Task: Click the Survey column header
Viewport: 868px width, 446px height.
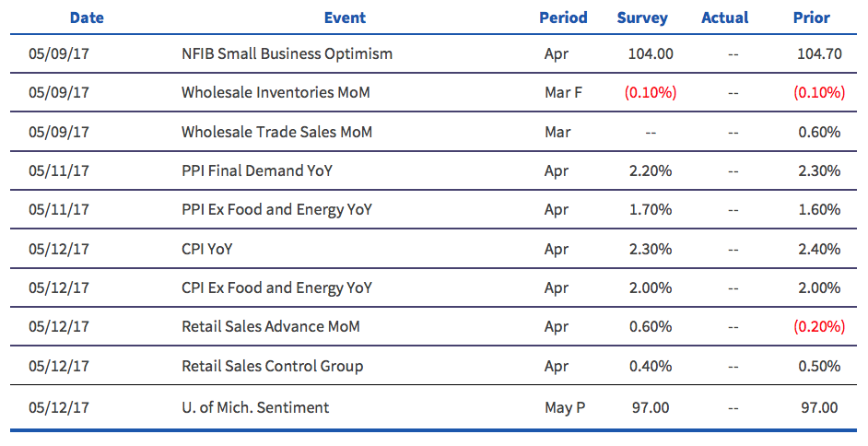Action: click(x=642, y=18)
